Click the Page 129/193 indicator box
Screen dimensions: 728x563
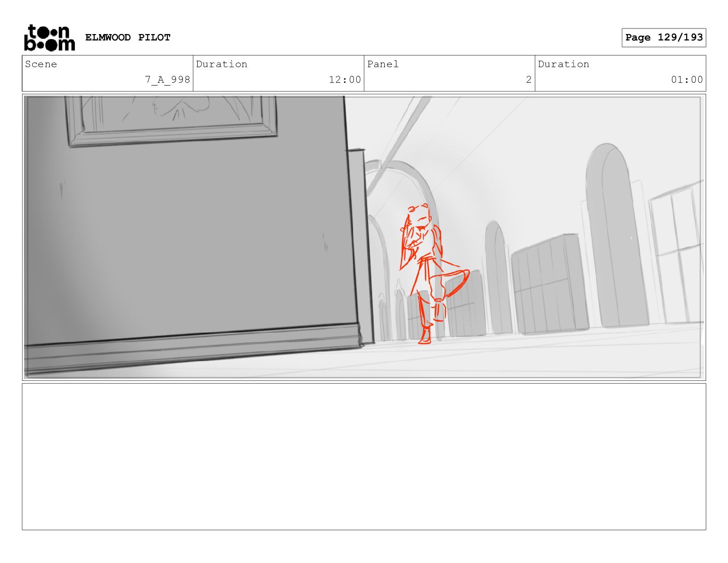(x=664, y=38)
